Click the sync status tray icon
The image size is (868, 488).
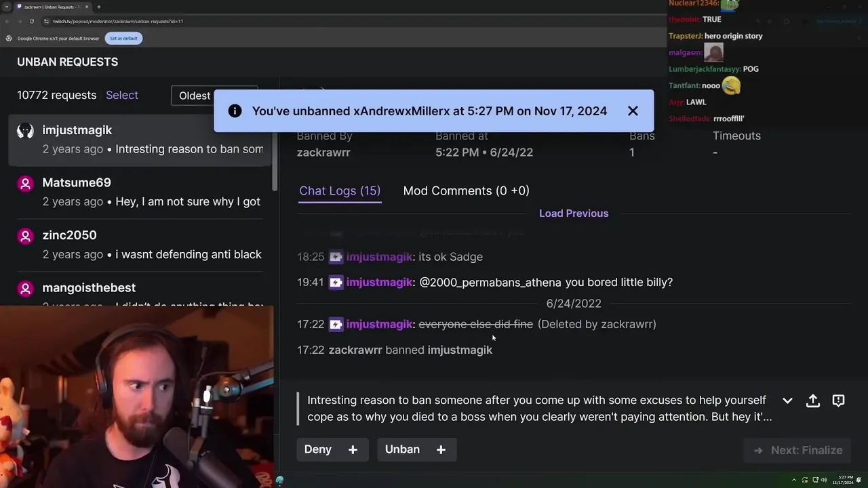(x=805, y=480)
